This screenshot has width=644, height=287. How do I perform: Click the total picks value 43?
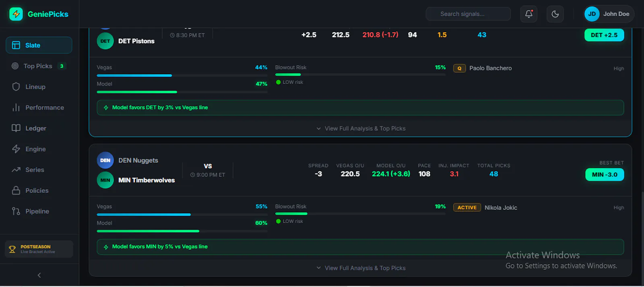tap(482, 35)
